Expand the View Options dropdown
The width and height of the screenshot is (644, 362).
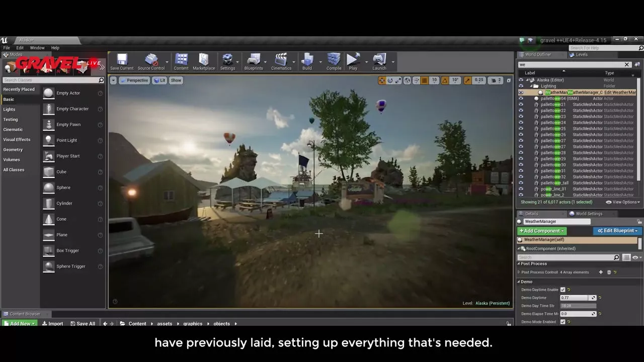[x=623, y=202]
